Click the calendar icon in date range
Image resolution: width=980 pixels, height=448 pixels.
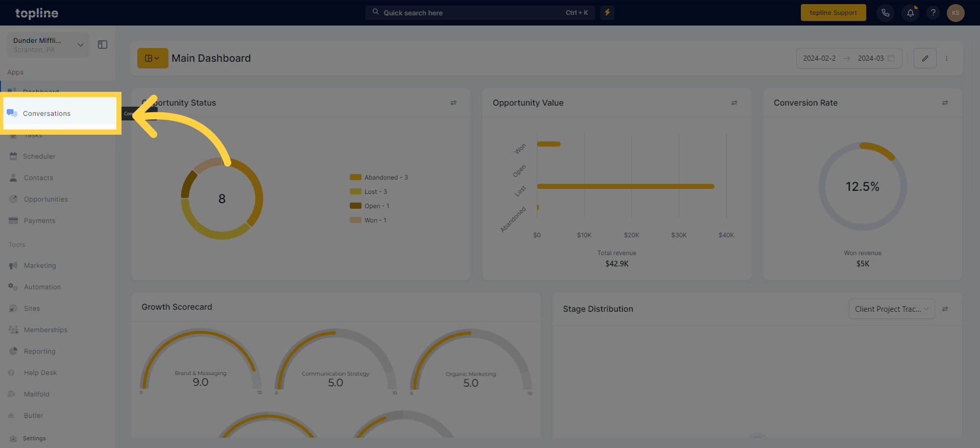pyautogui.click(x=891, y=58)
